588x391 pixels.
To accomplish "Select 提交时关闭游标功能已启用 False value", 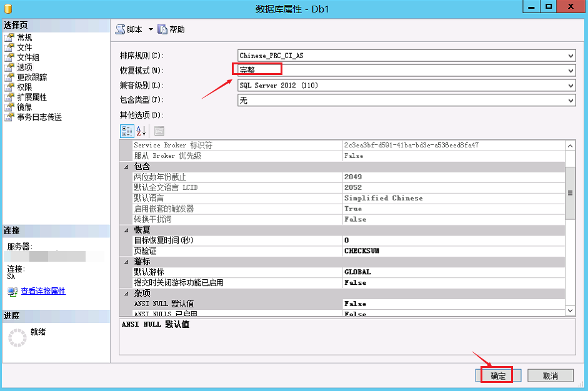I will (x=454, y=283).
